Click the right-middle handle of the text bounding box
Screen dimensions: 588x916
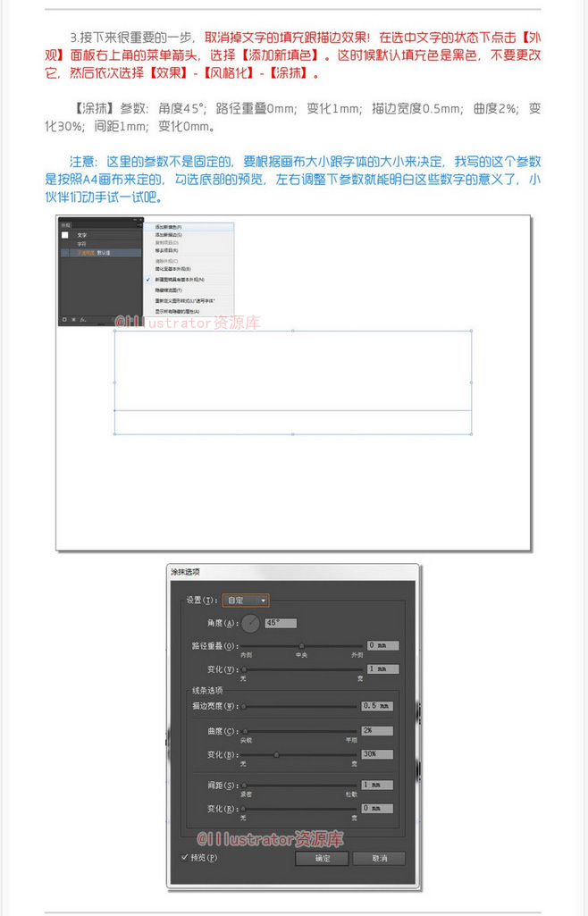pyautogui.click(x=471, y=382)
